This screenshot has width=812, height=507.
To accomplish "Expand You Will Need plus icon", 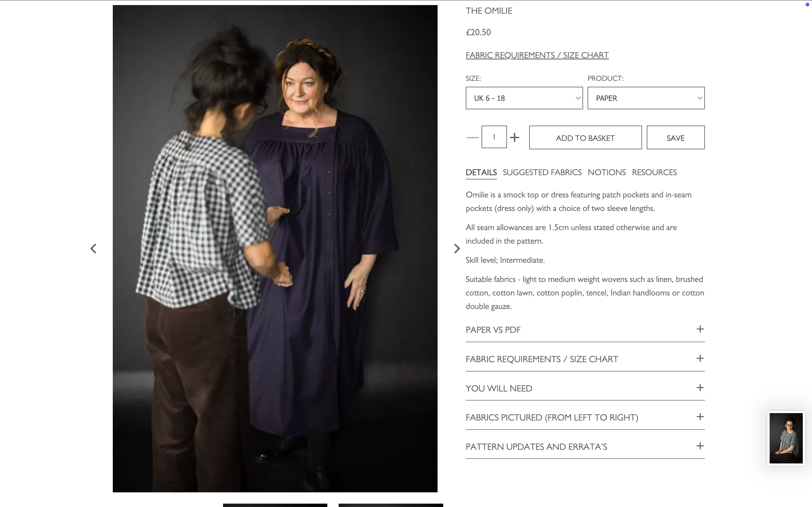I will click(700, 388).
